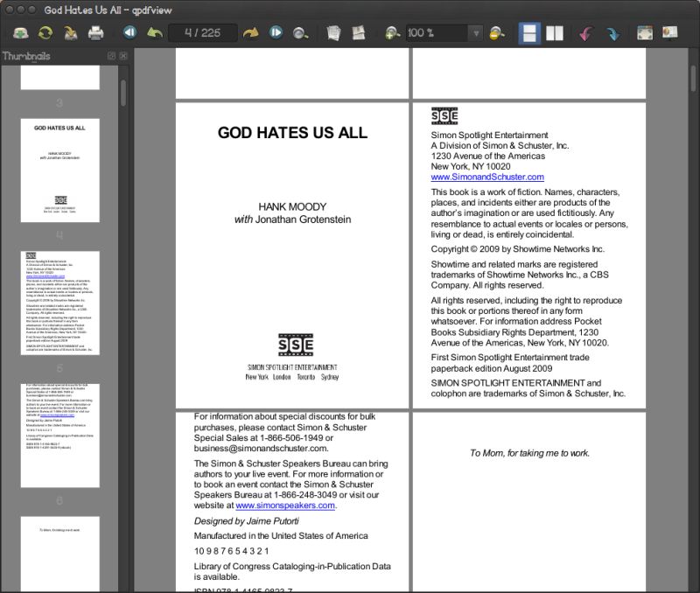The height and width of the screenshot is (593, 700).
Task: Toggle single-page layout mode
Action: pyautogui.click(x=530, y=33)
